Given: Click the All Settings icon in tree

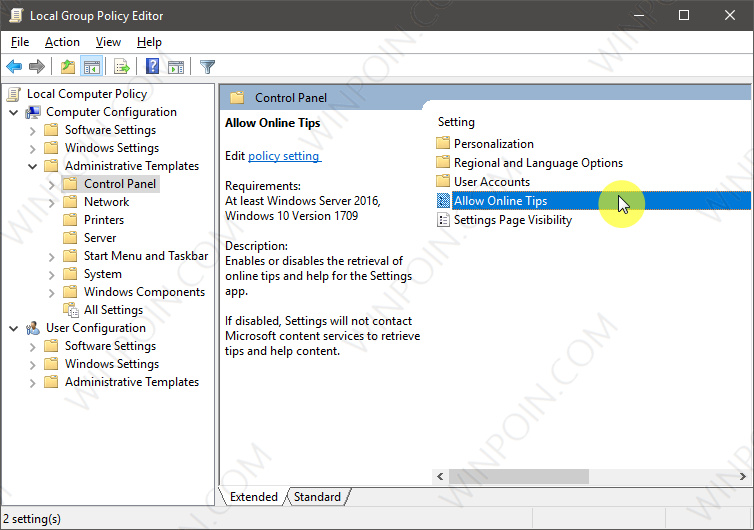Looking at the screenshot, I should pos(71,310).
